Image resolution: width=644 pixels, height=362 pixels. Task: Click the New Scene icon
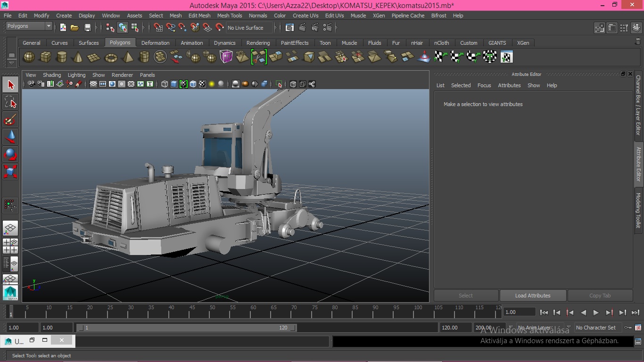[x=63, y=27]
